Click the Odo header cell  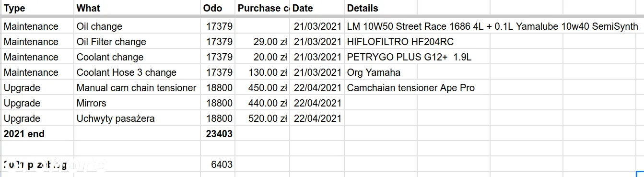pyautogui.click(x=218, y=8)
